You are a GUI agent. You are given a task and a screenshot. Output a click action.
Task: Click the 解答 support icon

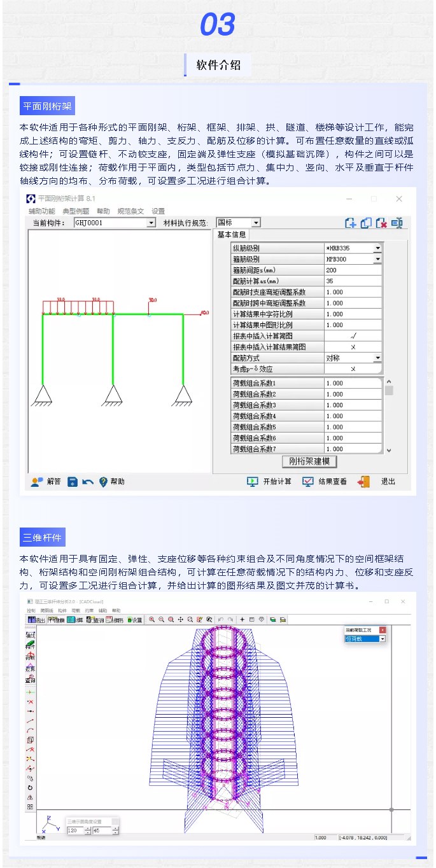[x=37, y=482]
